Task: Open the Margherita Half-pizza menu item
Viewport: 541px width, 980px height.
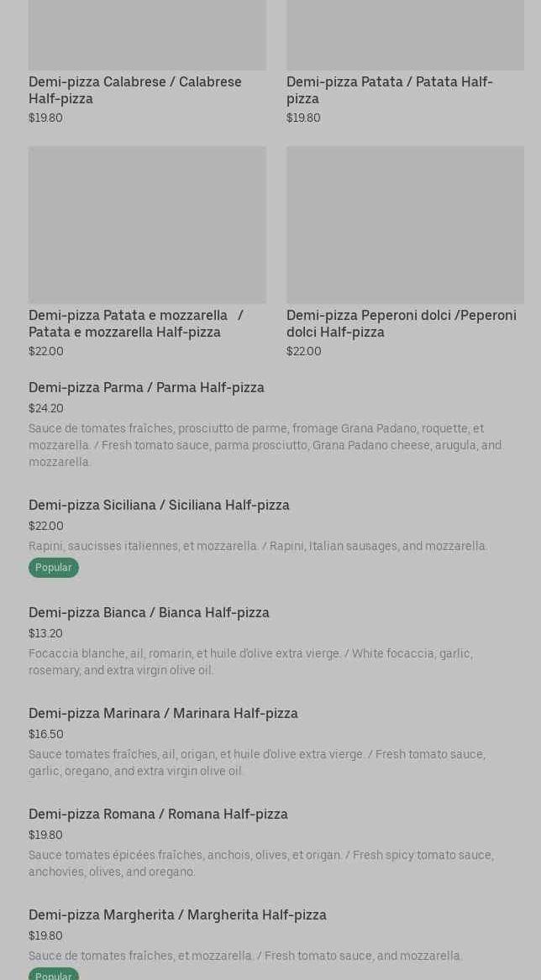Action: tap(177, 914)
